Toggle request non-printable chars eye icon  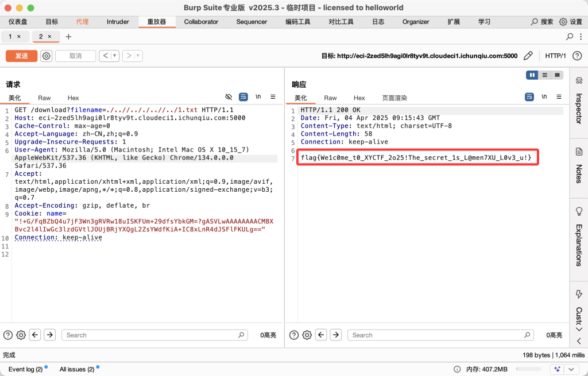point(229,96)
